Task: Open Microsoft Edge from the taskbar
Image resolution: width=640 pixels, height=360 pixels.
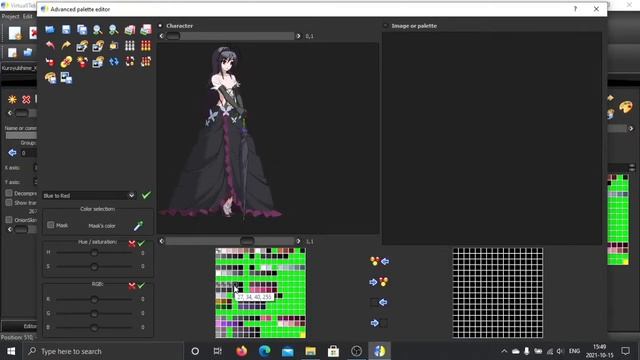Action: (264, 351)
